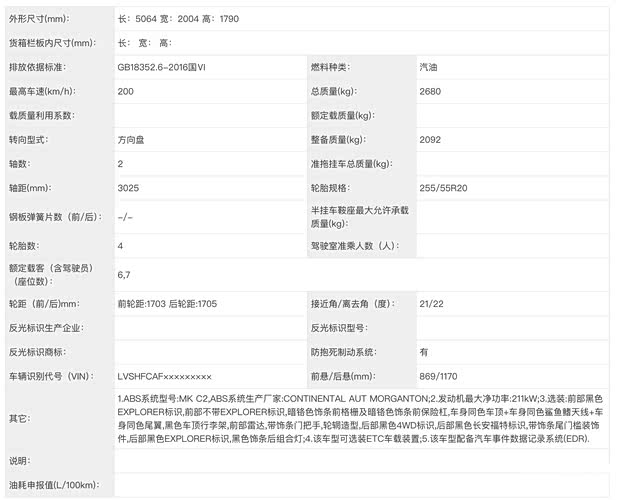
Task: Select the steering type value 方向盘
Action: 132,139
